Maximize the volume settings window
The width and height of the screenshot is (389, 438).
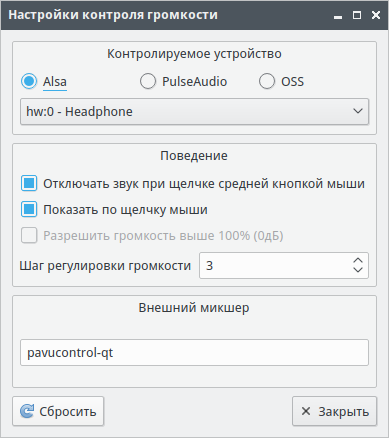pos(357,15)
